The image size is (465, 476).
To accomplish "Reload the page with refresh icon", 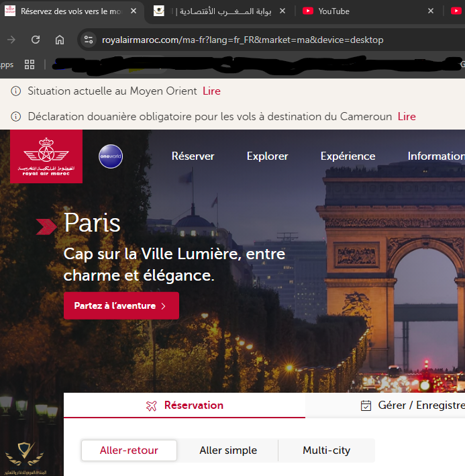I will (x=36, y=40).
